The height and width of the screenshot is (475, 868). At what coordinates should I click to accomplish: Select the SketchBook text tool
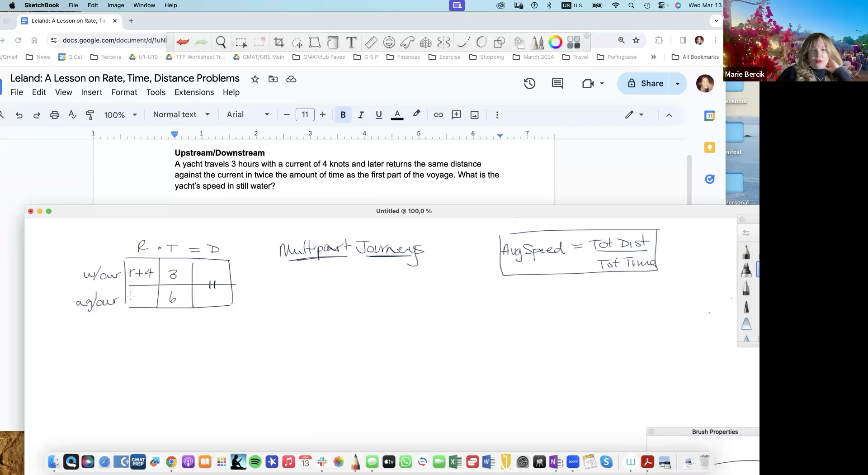[x=351, y=42]
